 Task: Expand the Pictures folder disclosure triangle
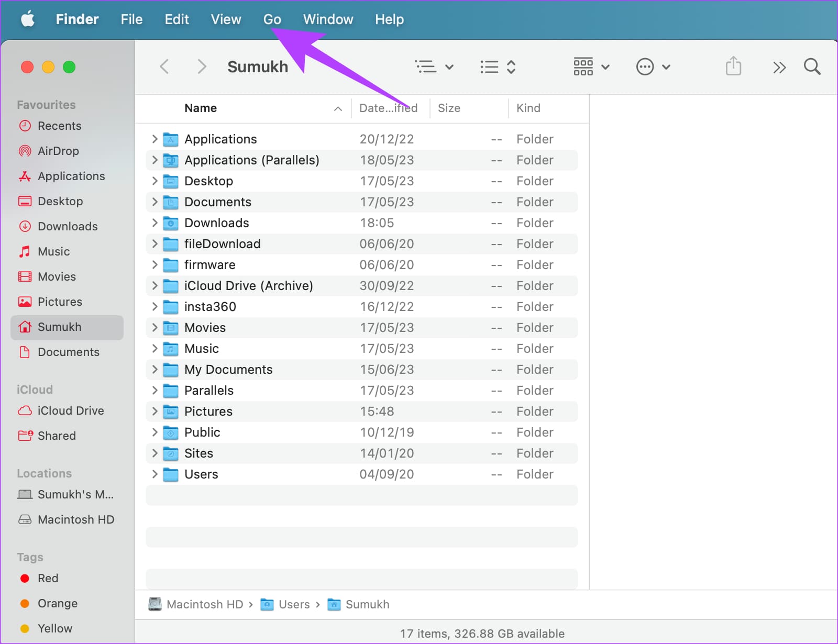(155, 412)
